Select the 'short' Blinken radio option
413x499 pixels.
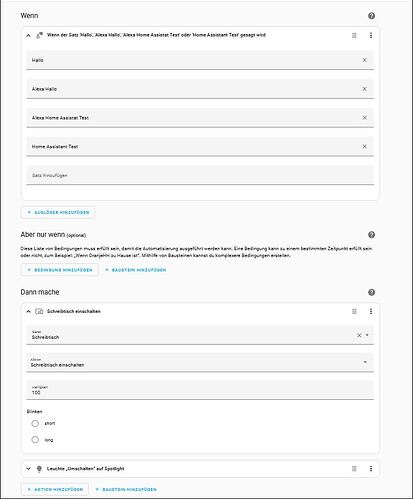(35, 423)
